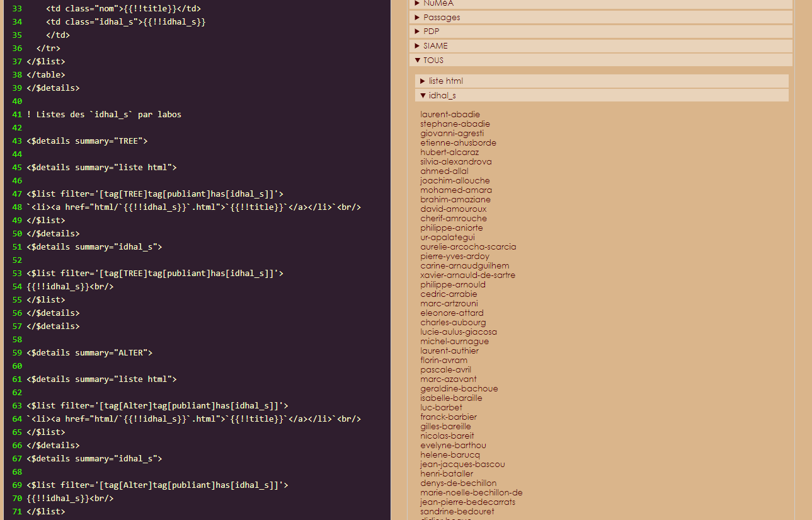
Task: Collapse the TOUS section
Action: pos(433,61)
